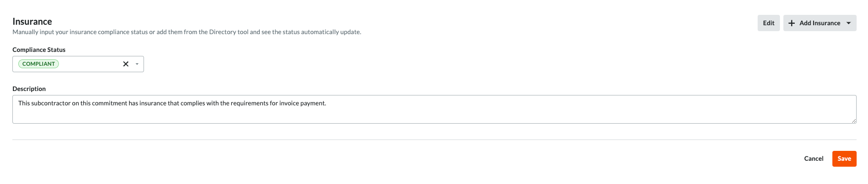The height and width of the screenshot is (184, 868).
Task: Open the Compliance Status select box
Action: pos(78,64)
